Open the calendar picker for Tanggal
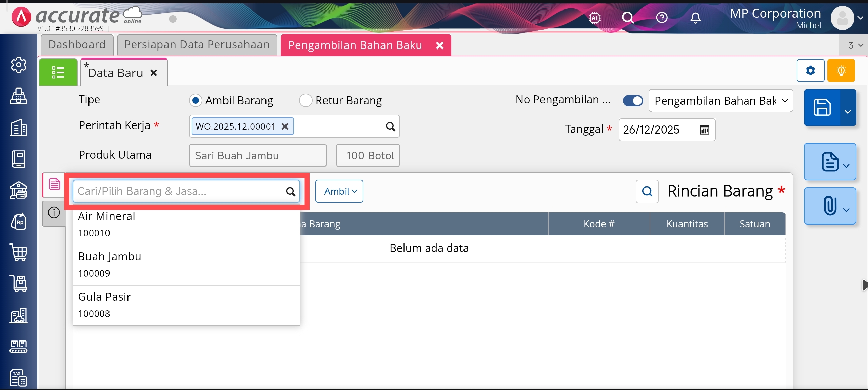The image size is (868, 390). (704, 130)
